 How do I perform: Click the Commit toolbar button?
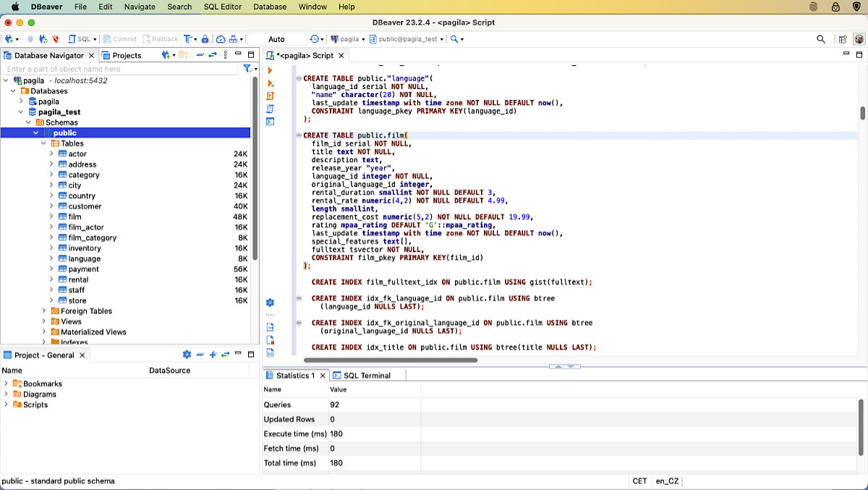click(120, 39)
